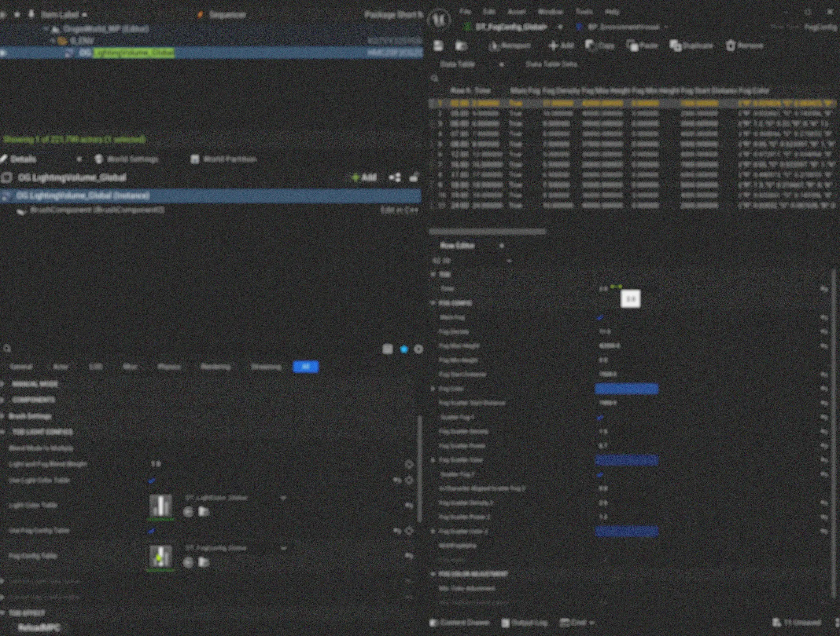Image resolution: width=840 pixels, height=636 pixels.
Task: Open Content Drawer in status bar
Action: pos(459,623)
